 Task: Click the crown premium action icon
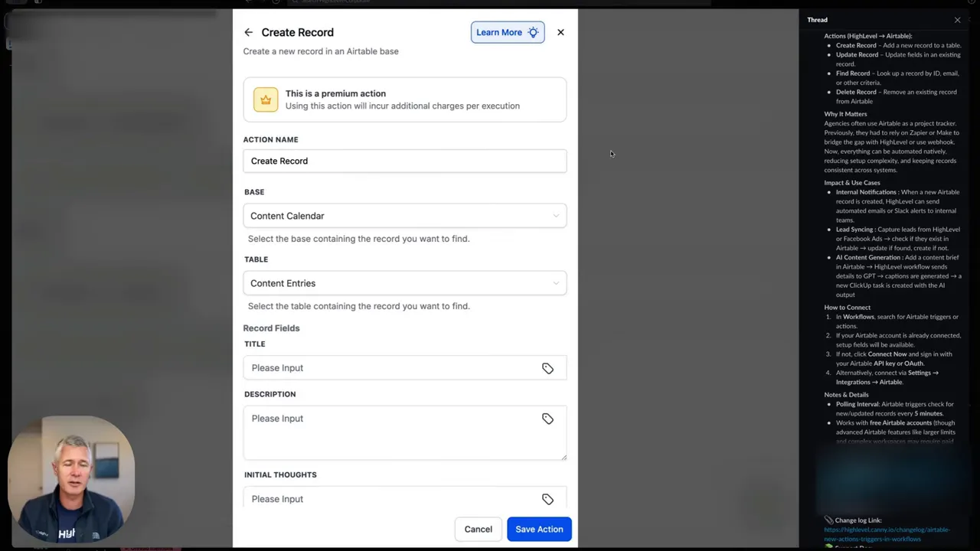pos(266,99)
